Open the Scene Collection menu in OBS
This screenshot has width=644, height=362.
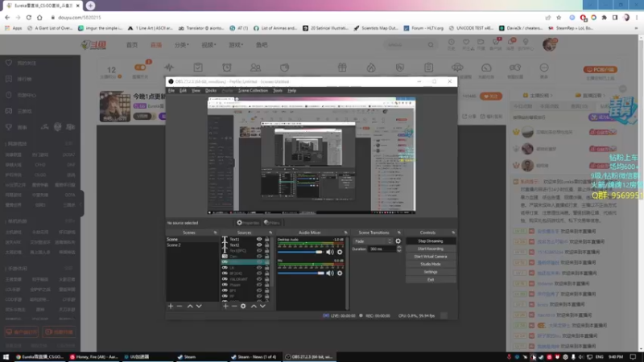point(253,90)
